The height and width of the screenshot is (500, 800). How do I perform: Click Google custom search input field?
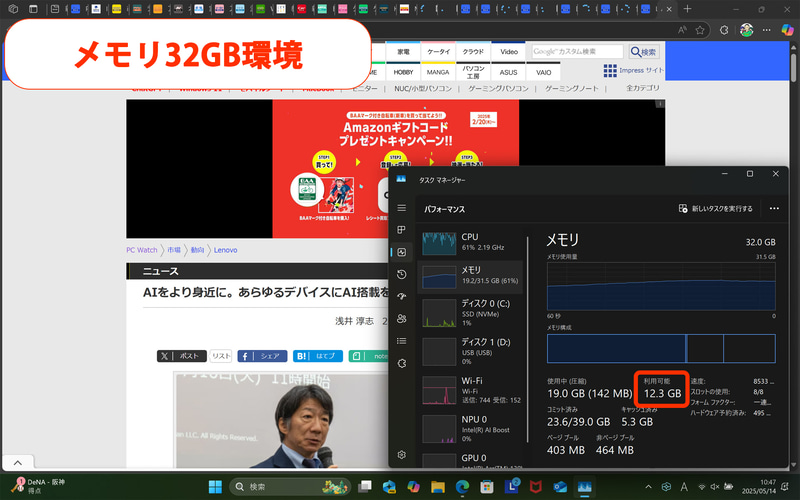(577, 52)
